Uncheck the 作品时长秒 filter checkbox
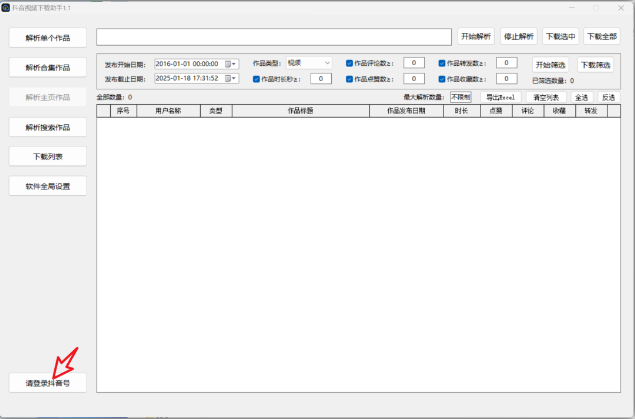The image size is (635, 419). click(x=257, y=78)
